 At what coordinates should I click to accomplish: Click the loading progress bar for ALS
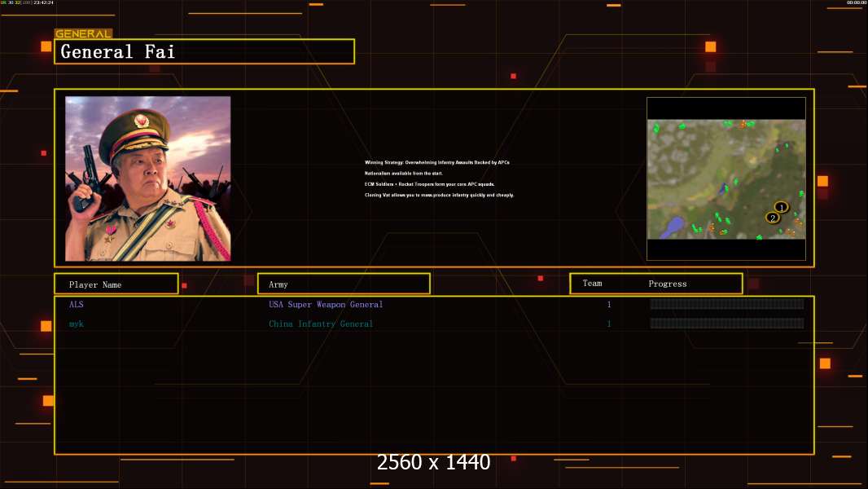click(x=727, y=304)
